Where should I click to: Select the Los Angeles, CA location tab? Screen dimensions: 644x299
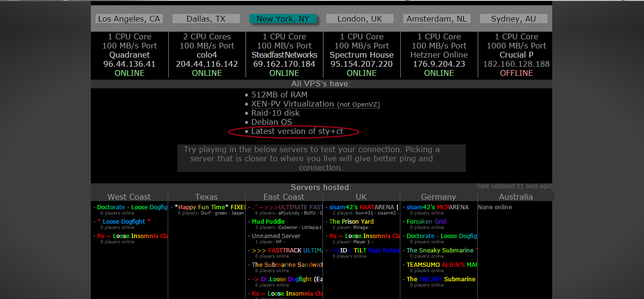pos(129,19)
